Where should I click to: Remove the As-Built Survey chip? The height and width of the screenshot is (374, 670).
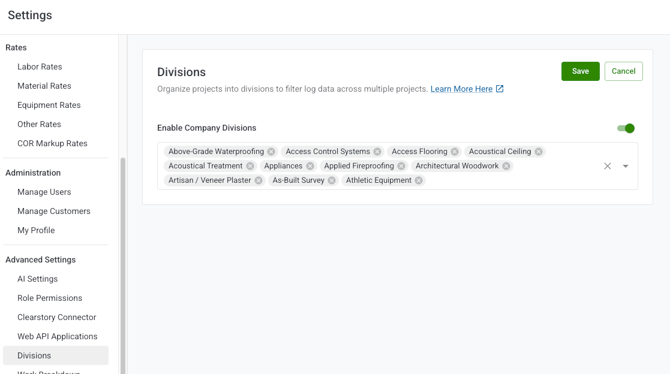[x=332, y=180]
